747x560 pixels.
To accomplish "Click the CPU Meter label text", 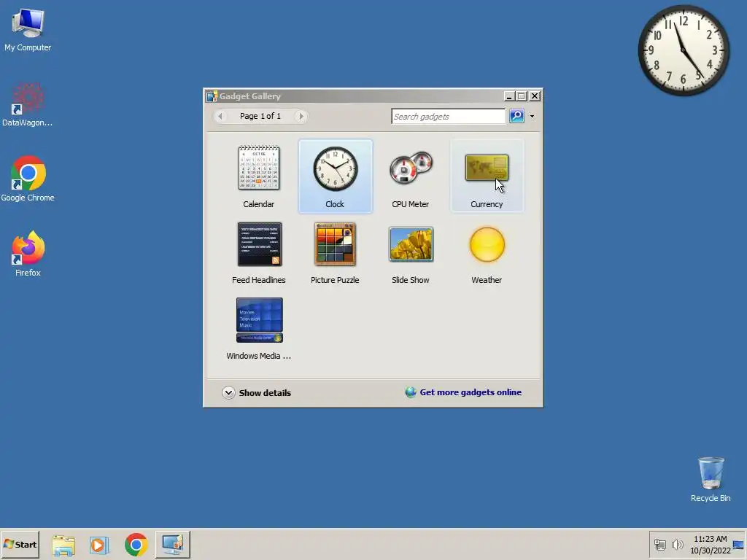I will tap(410, 204).
